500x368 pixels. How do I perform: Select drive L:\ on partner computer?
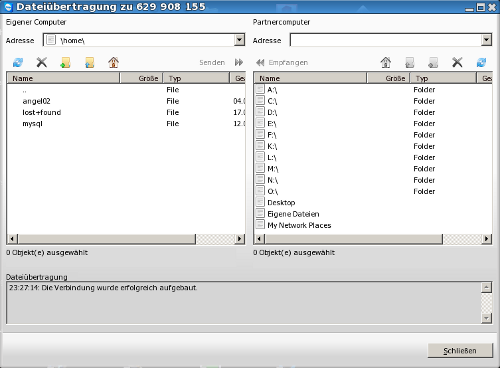point(373,157)
